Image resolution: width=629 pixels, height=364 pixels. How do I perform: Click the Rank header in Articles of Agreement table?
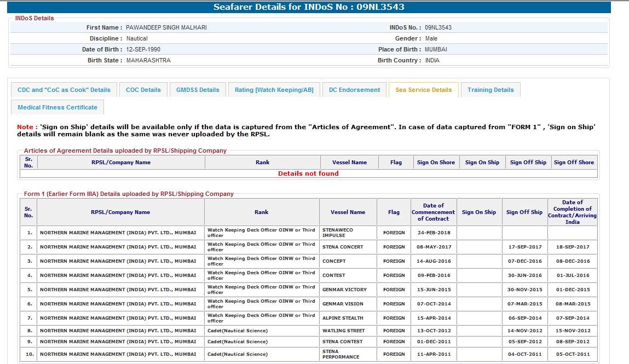(x=262, y=163)
